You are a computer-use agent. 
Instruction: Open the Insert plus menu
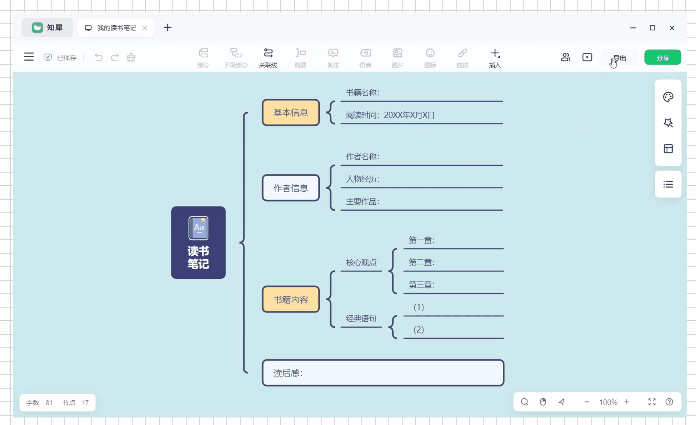pos(495,58)
